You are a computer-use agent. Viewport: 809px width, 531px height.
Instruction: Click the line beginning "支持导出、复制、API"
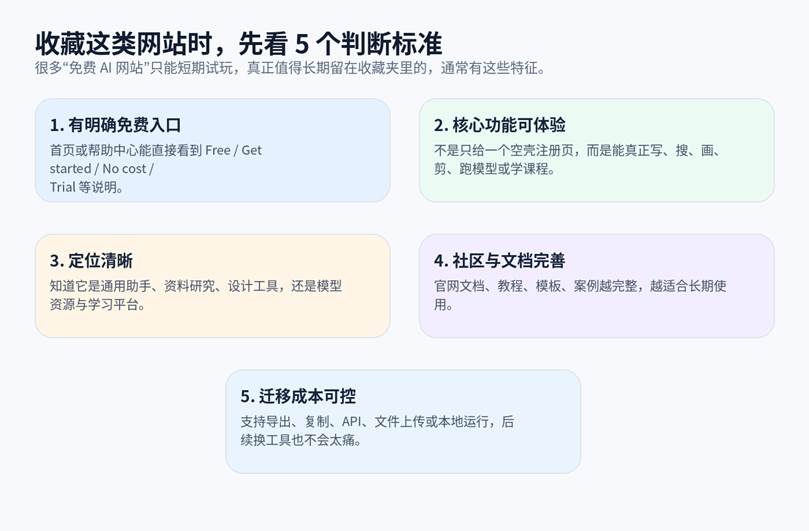[x=377, y=422]
